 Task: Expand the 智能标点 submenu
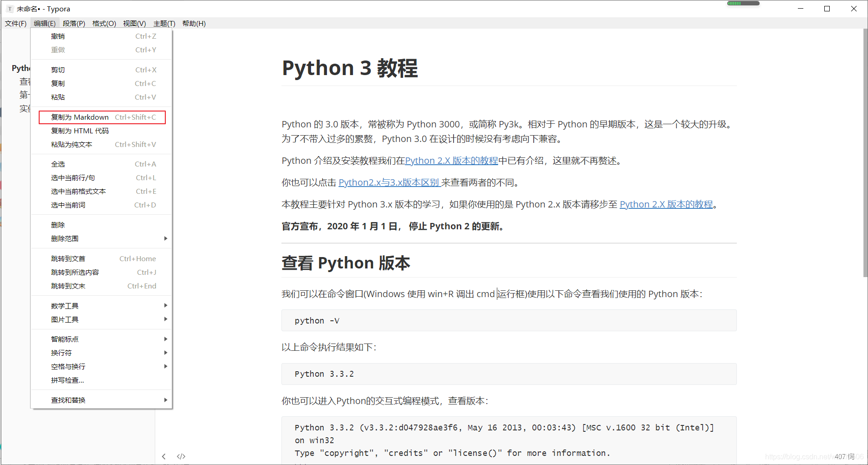point(102,339)
